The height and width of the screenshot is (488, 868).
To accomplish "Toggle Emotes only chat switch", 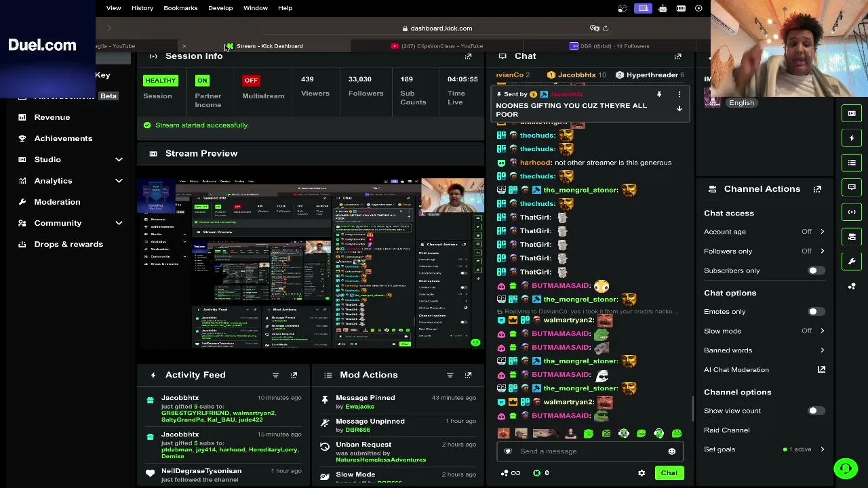I will [x=816, y=312].
